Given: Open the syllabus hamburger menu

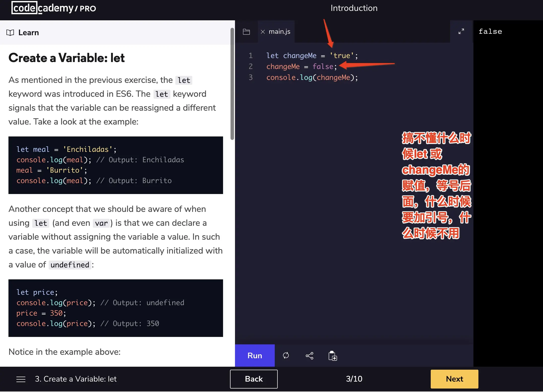Looking at the screenshot, I should click(x=21, y=379).
